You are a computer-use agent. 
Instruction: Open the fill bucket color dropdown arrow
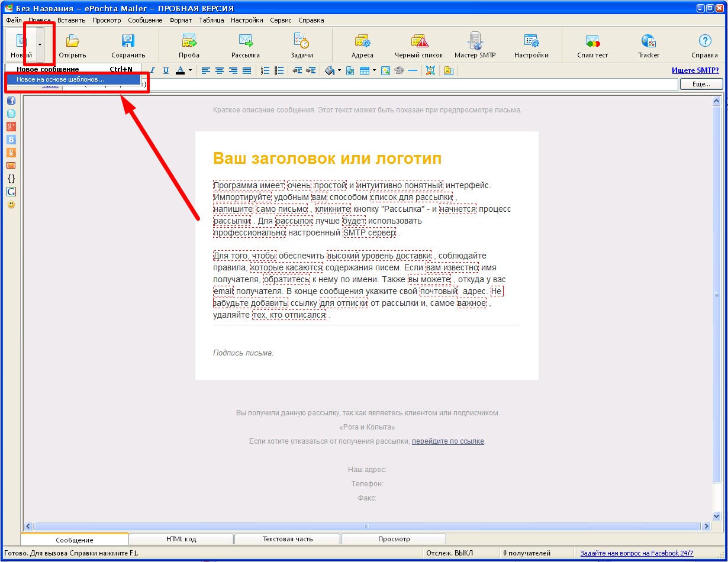pyautogui.click(x=339, y=70)
